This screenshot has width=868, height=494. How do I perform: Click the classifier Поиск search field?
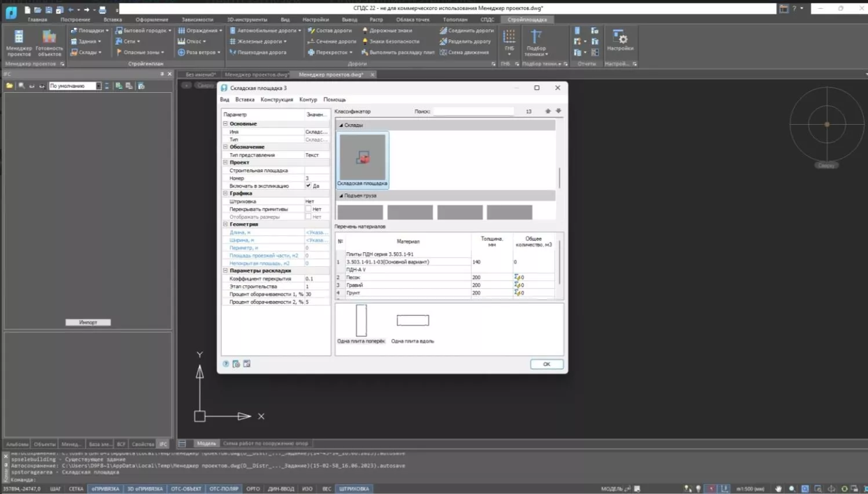click(473, 111)
